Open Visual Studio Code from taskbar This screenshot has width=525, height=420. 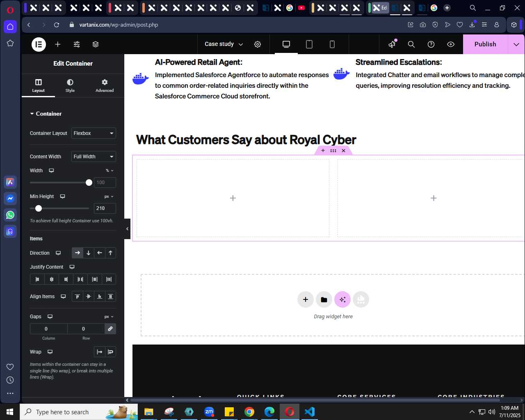coord(310,412)
